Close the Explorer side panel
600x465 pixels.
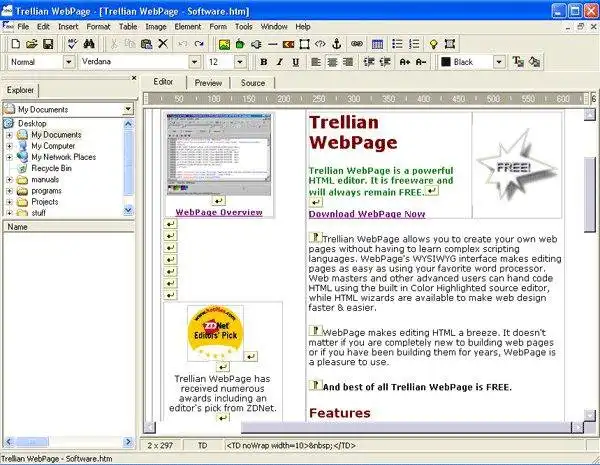134,78
